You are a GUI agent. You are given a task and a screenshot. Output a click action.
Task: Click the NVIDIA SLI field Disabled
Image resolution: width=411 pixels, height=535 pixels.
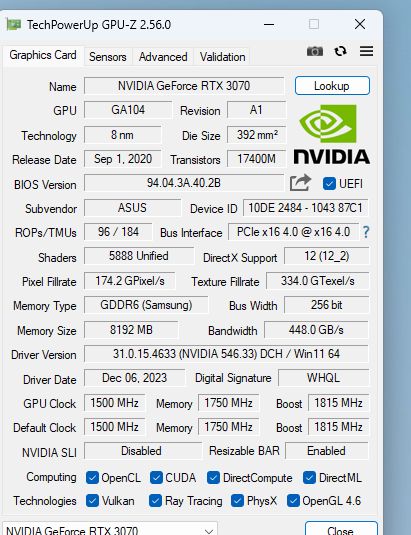pyautogui.click(x=143, y=451)
